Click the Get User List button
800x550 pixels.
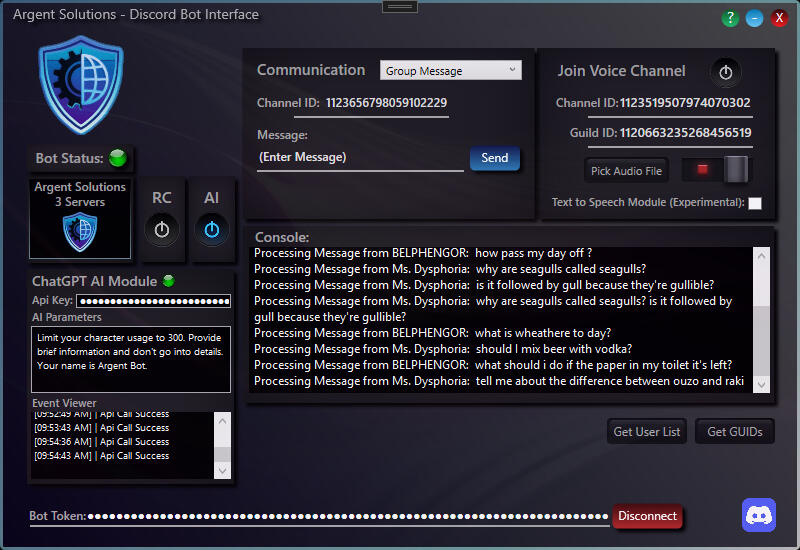(x=647, y=431)
